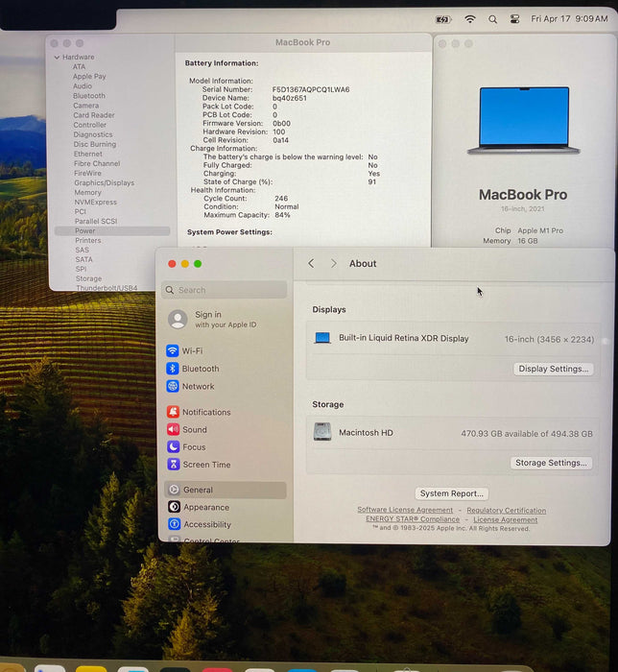Open the battery status menu bar icon
This screenshot has height=672, width=618.
442,19
